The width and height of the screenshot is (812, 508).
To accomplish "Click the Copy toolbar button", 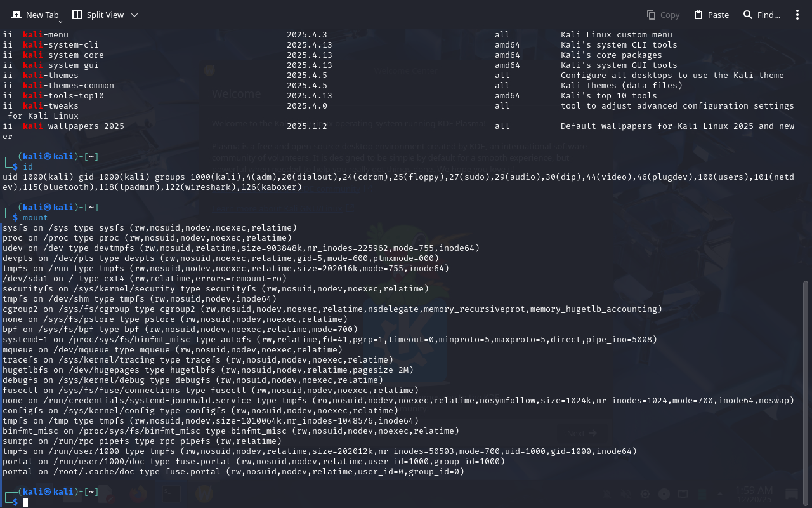I will [x=663, y=15].
